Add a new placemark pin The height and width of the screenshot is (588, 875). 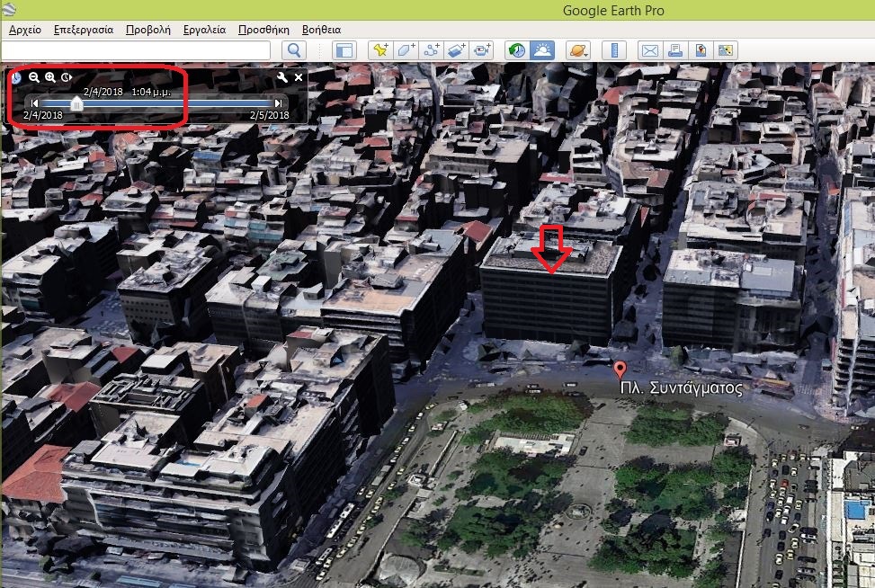coord(380,50)
